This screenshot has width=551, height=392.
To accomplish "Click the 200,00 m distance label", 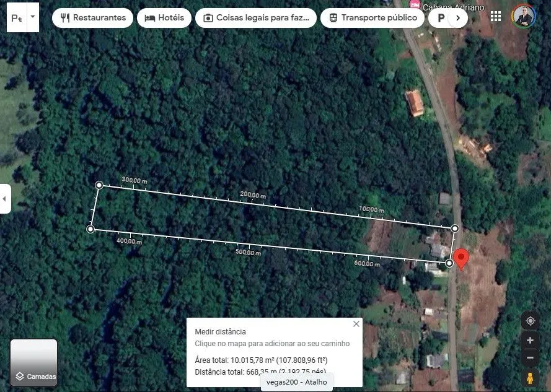I will (x=253, y=195).
